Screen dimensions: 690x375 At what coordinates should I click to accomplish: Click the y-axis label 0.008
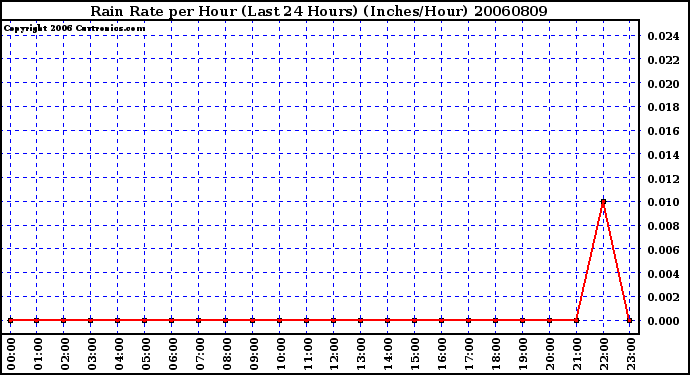[663, 226]
